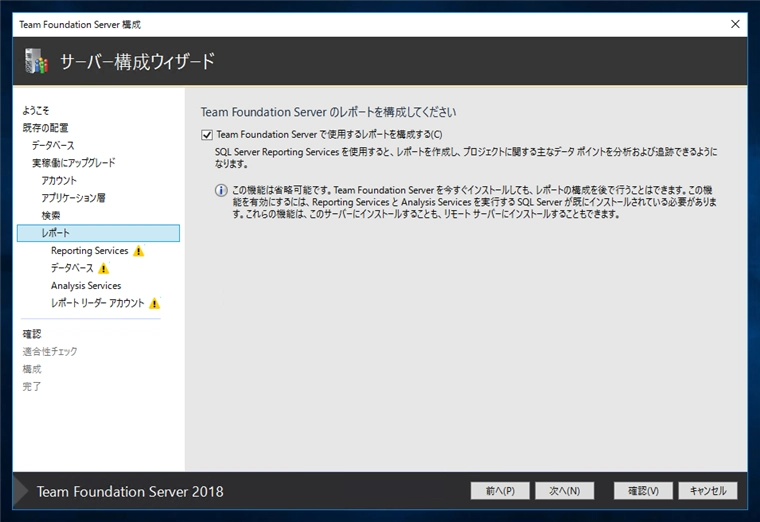Go to the アカウント step
The height and width of the screenshot is (522, 760).
pos(59,180)
